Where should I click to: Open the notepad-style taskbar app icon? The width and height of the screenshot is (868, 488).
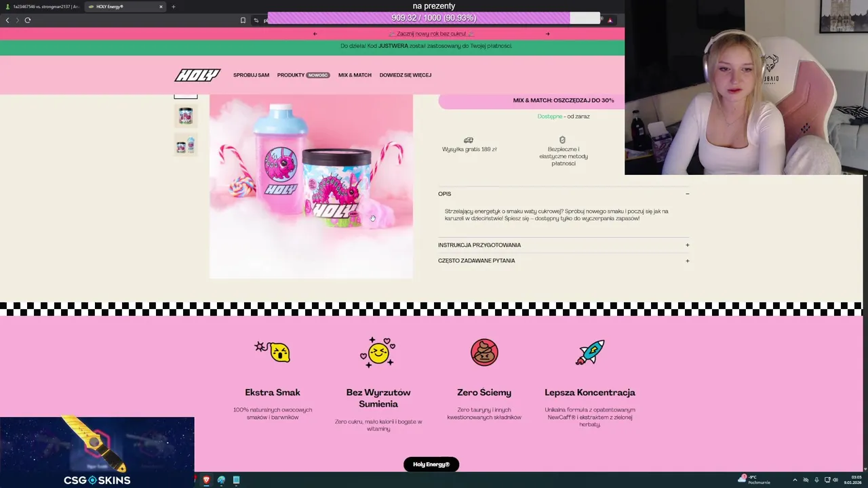236,480
